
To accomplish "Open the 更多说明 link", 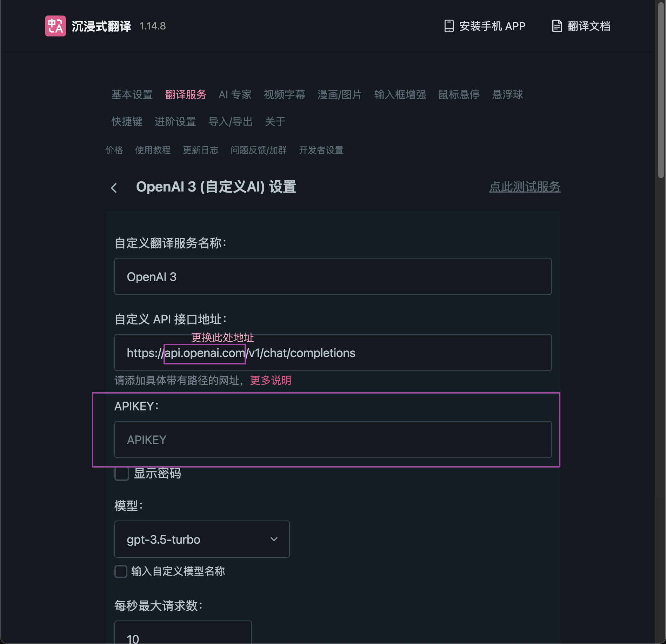I will point(270,381).
